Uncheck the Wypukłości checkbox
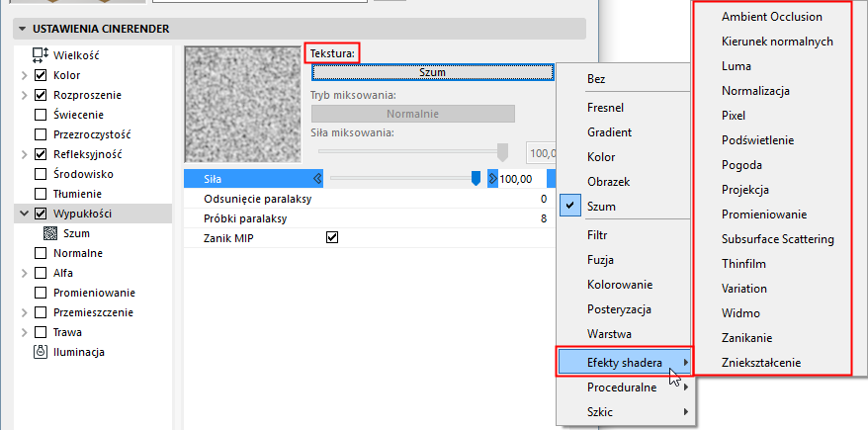This screenshot has width=868, height=430. pyautogui.click(x=41, y=214)
